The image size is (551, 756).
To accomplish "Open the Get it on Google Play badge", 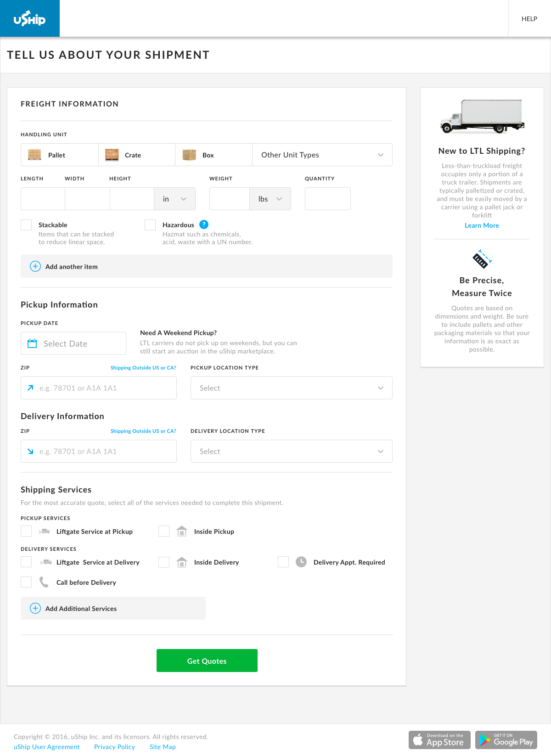I will (506, 739).
